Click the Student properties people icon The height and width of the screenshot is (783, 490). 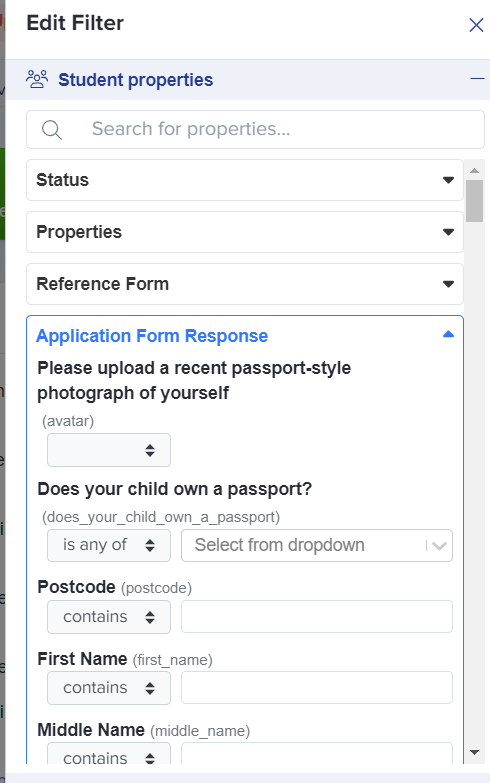[x=37, y=79]
